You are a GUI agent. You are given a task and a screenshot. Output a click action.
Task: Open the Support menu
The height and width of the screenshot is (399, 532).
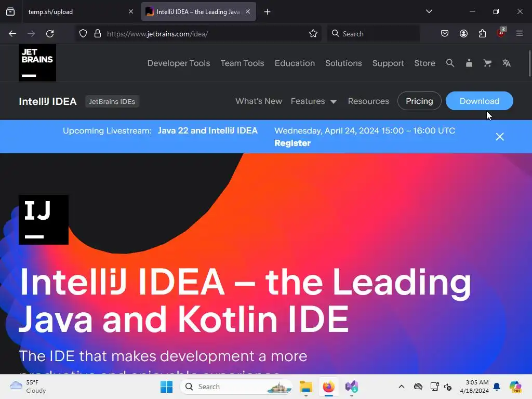pyautogui.click(x=388, y=63)
